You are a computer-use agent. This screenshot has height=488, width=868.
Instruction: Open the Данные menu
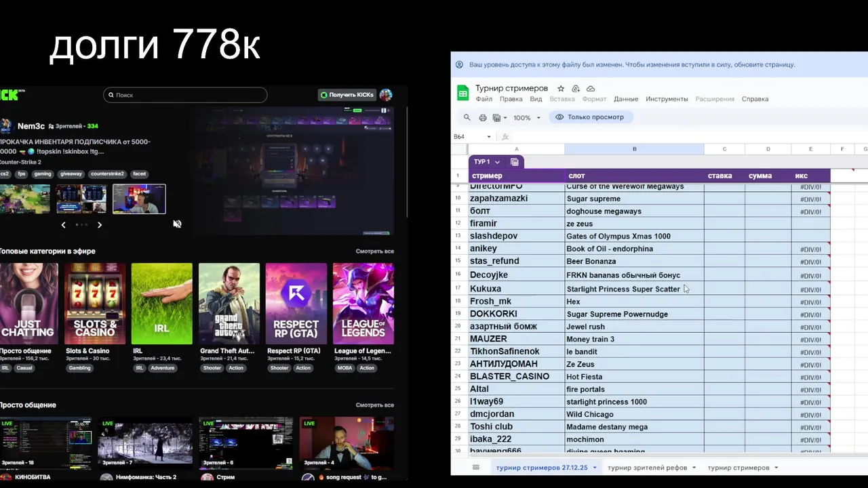click(626, 99)
